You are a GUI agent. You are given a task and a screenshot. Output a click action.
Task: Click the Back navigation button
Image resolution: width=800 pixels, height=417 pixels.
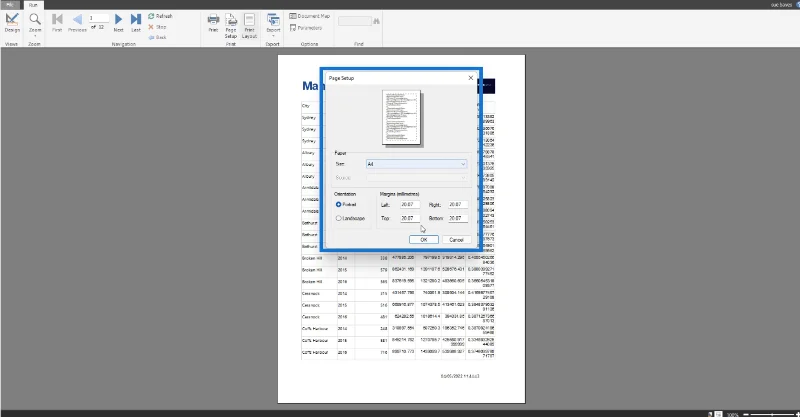pos(157,37)
